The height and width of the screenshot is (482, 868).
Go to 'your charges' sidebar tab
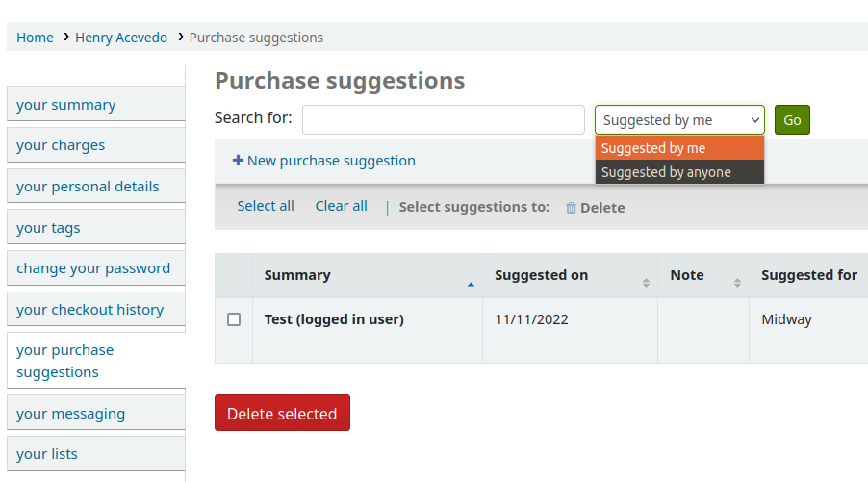61,145
